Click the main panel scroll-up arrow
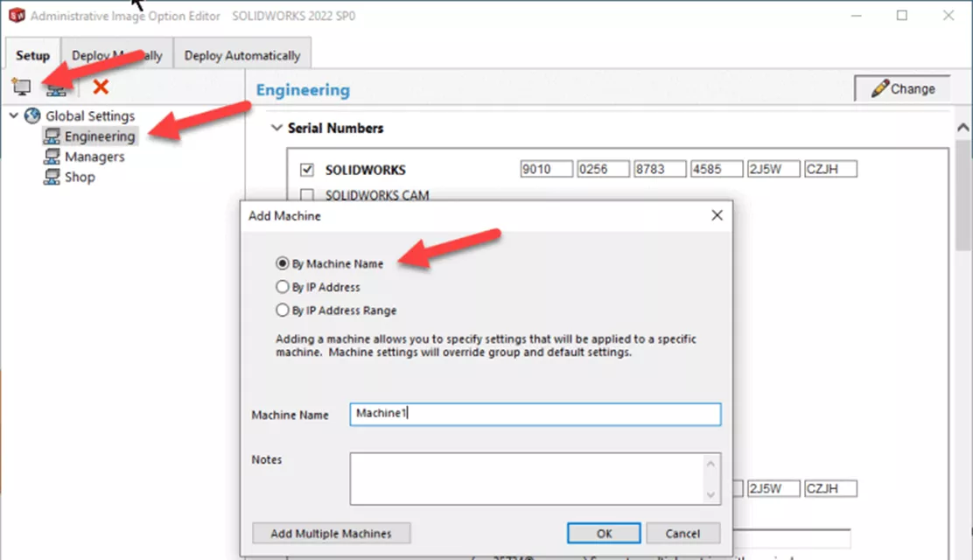Screen dimensions: 973x560 (963, 127)
